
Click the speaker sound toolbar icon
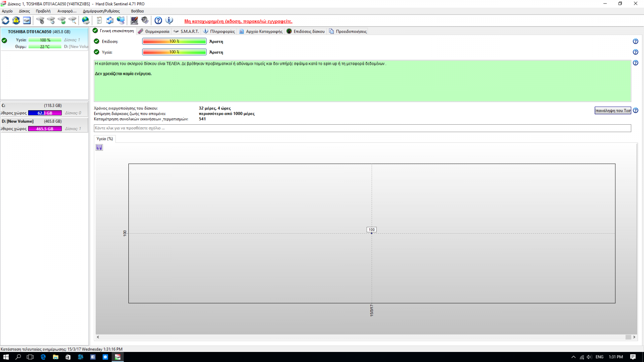(145, 20)
